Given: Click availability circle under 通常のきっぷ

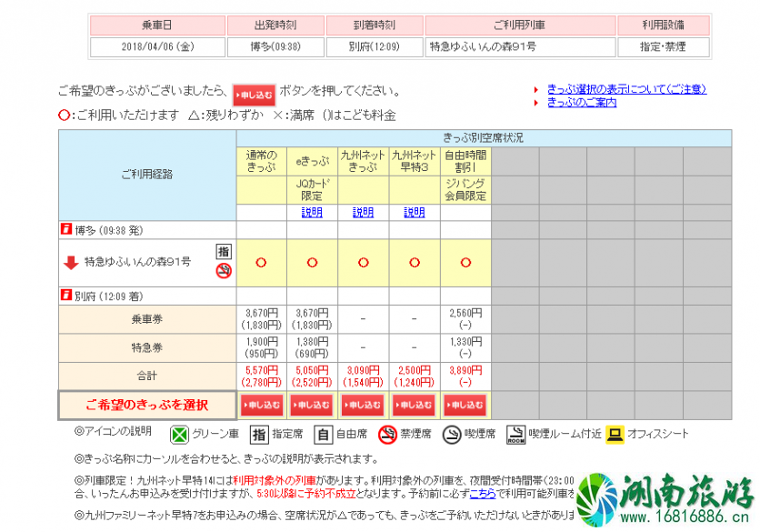Looking at the screenshot, I should [261, 263].
